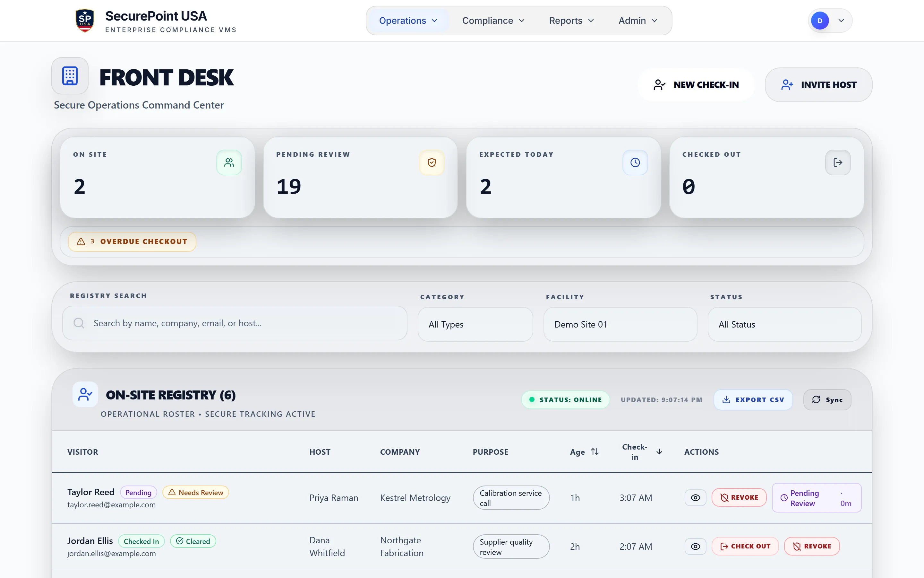Sort by Check-in column arrow
Viewport: 924px width, 578px height.
tap(659, 452)
